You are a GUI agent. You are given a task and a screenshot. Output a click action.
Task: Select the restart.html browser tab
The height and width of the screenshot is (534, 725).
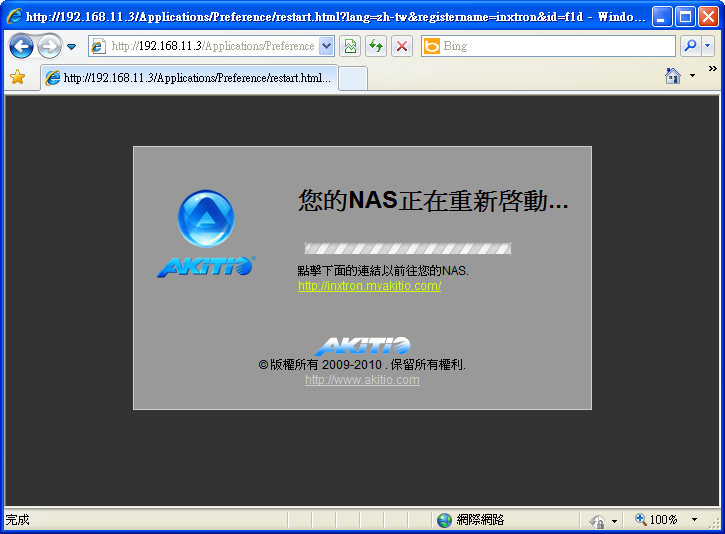click(x=189, y=78)
